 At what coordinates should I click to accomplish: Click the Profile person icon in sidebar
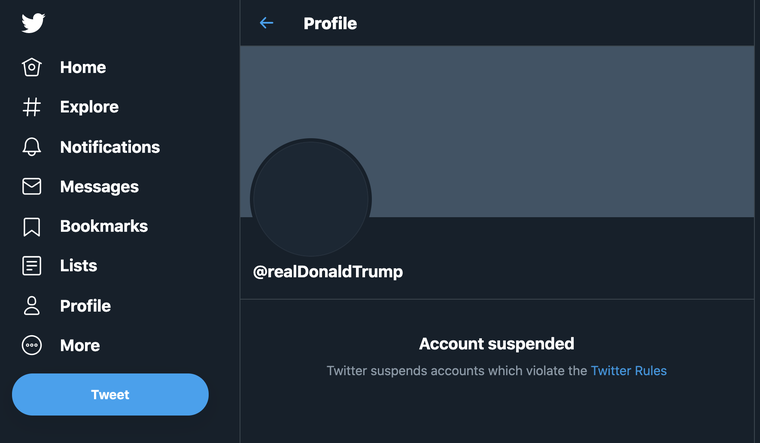[32, 306]
